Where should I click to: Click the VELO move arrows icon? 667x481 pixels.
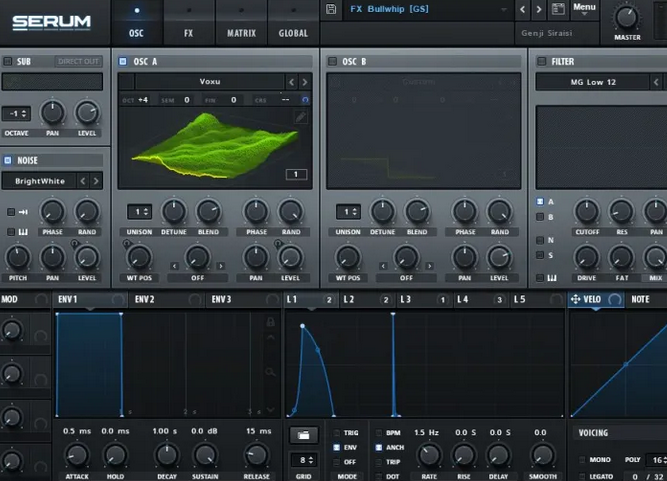(x=576, y=299)
